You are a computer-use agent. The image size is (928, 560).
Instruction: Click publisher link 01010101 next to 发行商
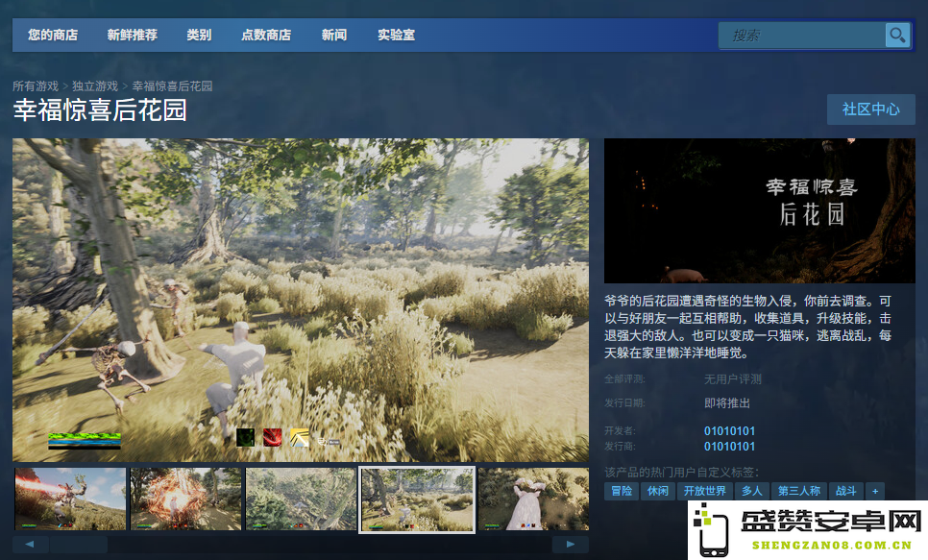729,447
